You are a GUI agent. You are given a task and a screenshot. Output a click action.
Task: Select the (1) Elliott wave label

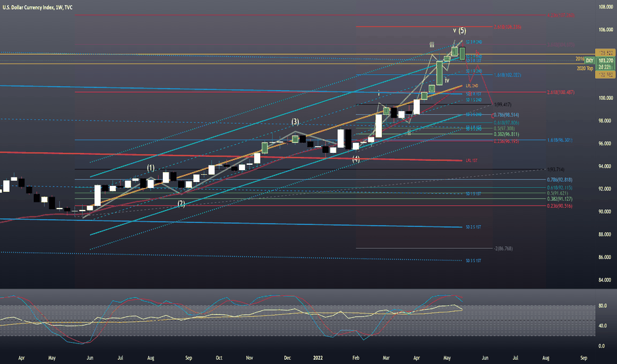(151, 168)
